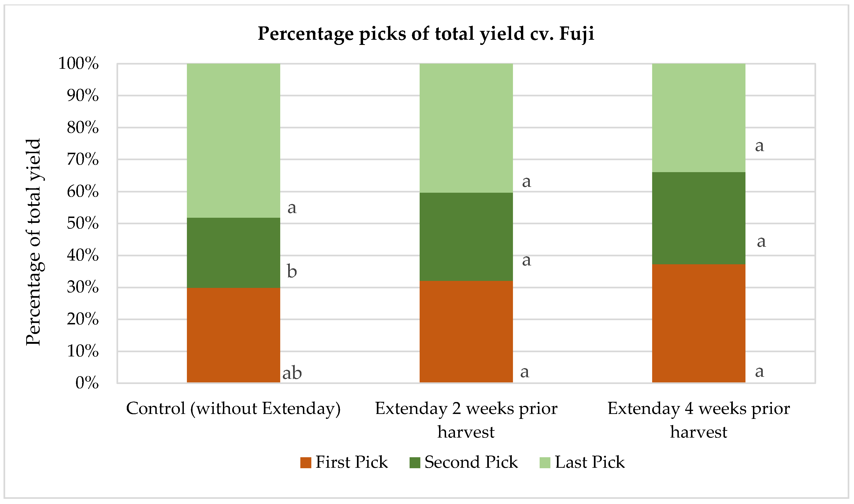854x504 pixels.
Task: Select the chart title about cv. Fuji
Action: pyautogui.click(x=426, y=34)
